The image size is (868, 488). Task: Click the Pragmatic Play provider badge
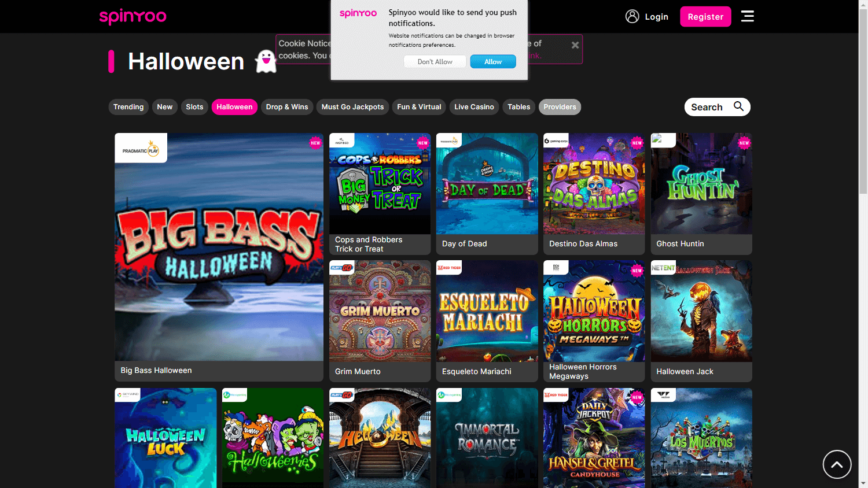141,149
